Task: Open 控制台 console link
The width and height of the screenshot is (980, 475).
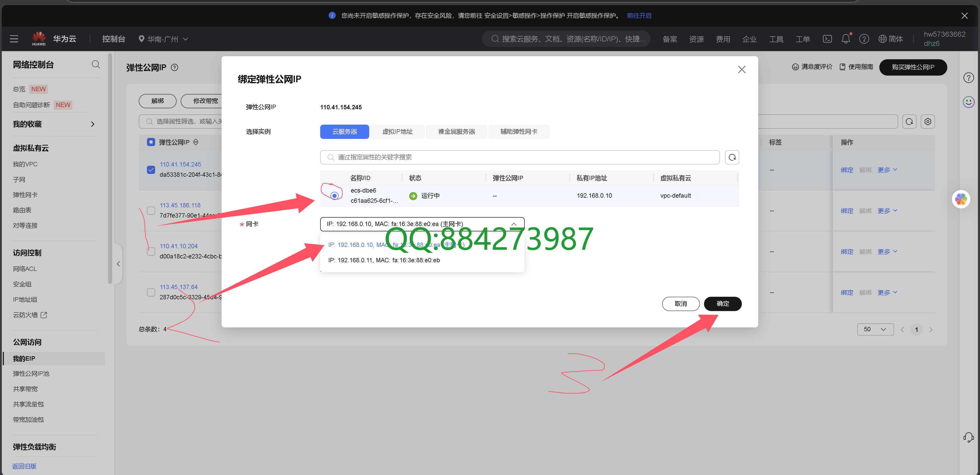Action: click(x=114, y=39)
